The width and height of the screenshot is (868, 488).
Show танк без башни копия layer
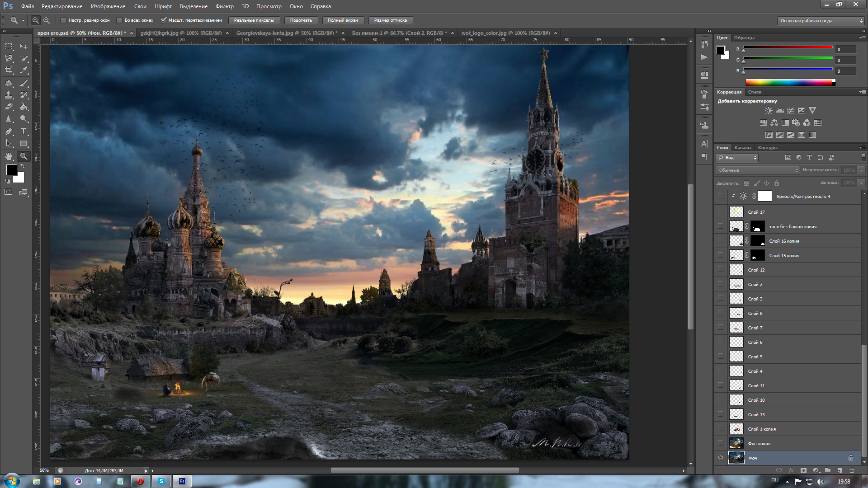point(721,226)
